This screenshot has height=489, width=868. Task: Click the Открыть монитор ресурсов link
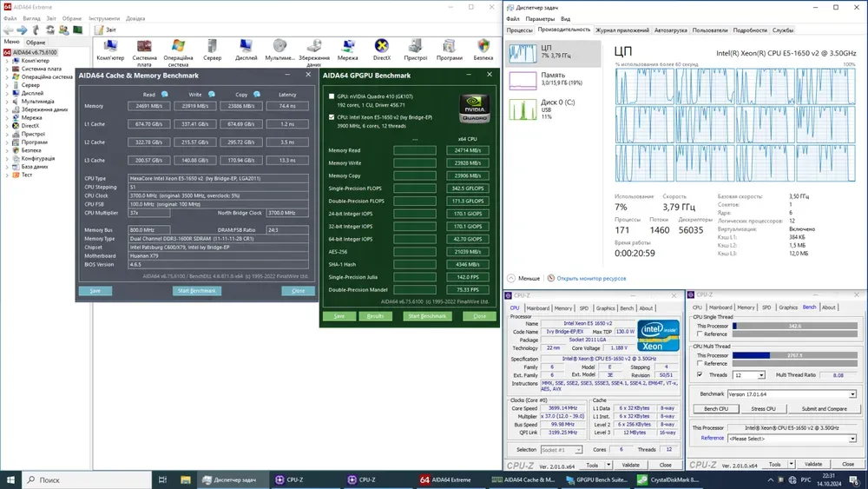(590, 279)
